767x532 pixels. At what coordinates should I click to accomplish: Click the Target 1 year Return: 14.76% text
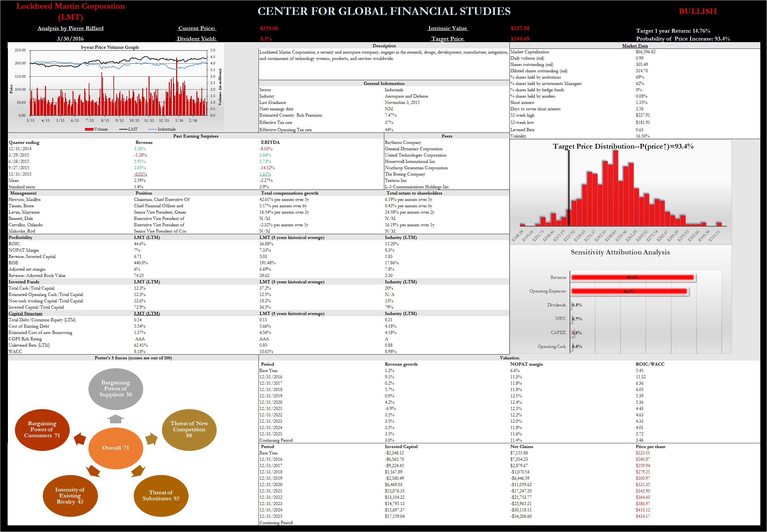click(673, 31)
